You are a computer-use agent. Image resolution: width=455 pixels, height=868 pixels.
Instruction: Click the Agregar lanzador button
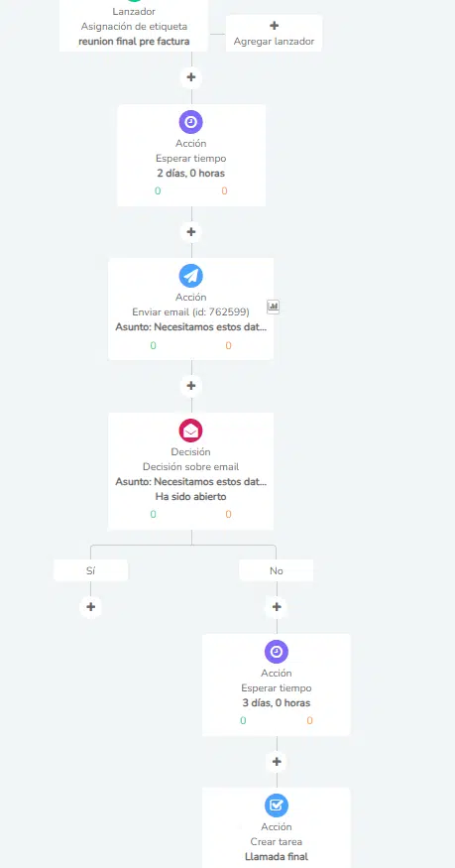(x=274, y=33)
